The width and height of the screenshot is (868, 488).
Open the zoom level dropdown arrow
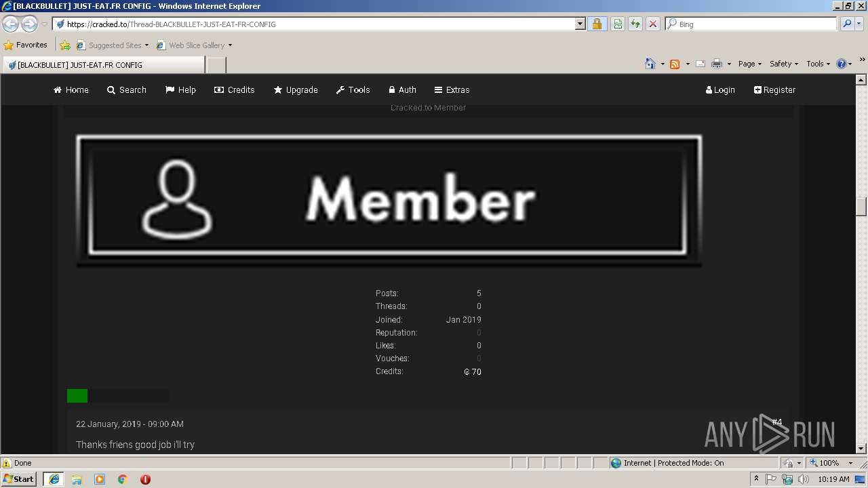coord(851,463)
